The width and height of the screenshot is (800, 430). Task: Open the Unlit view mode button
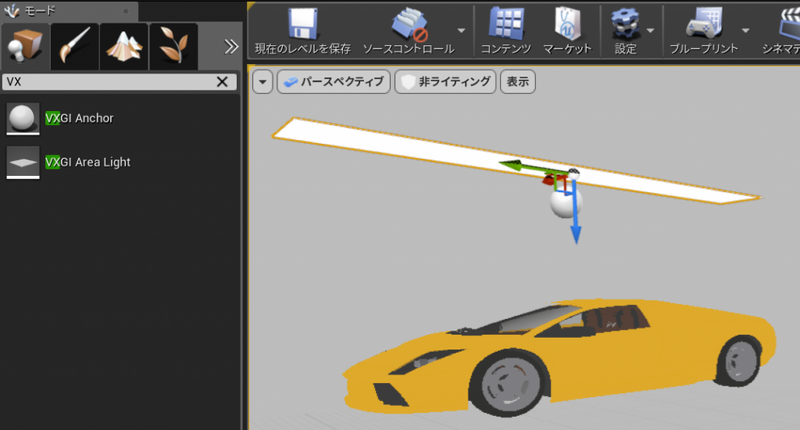click(x=445, y=82)
